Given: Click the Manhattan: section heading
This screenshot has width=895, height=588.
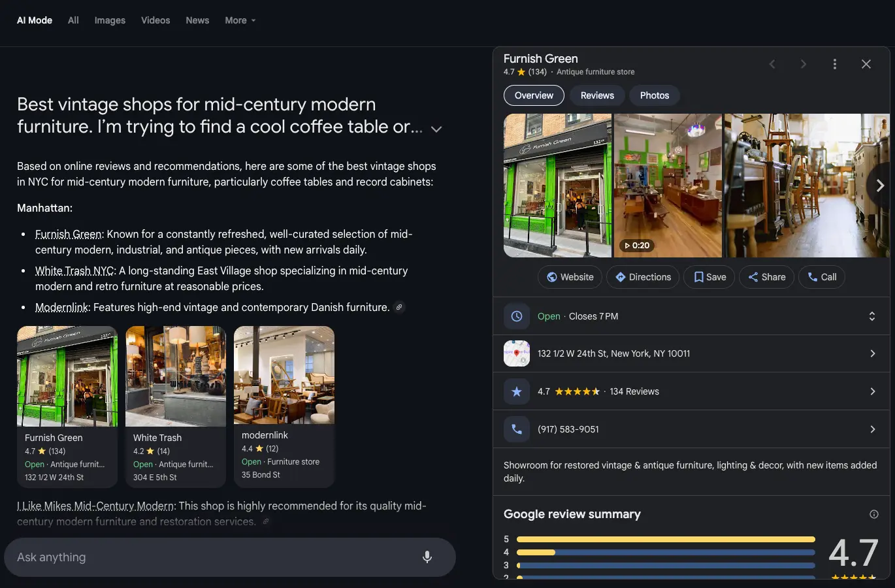Looking at the screenshot, I should tap(44, 208).
